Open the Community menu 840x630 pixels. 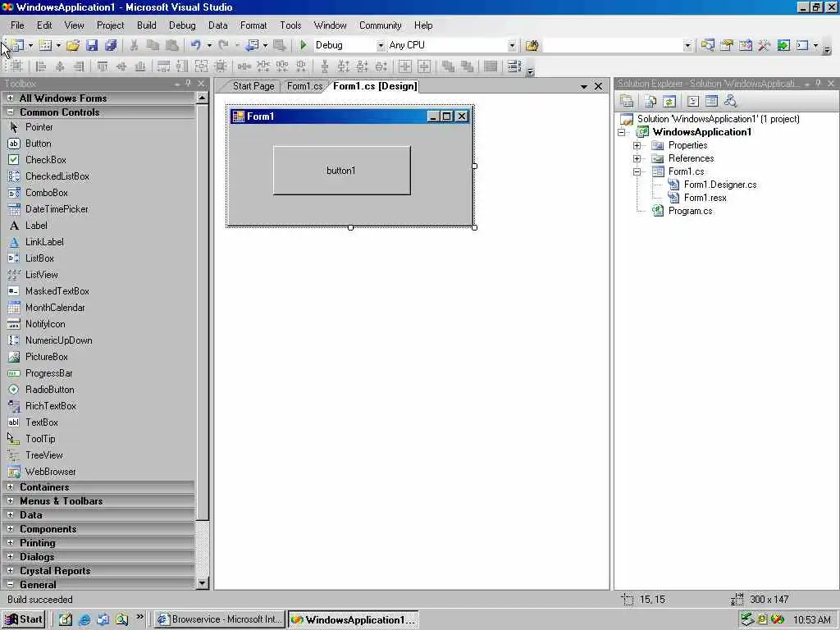[x=381, y=25]
